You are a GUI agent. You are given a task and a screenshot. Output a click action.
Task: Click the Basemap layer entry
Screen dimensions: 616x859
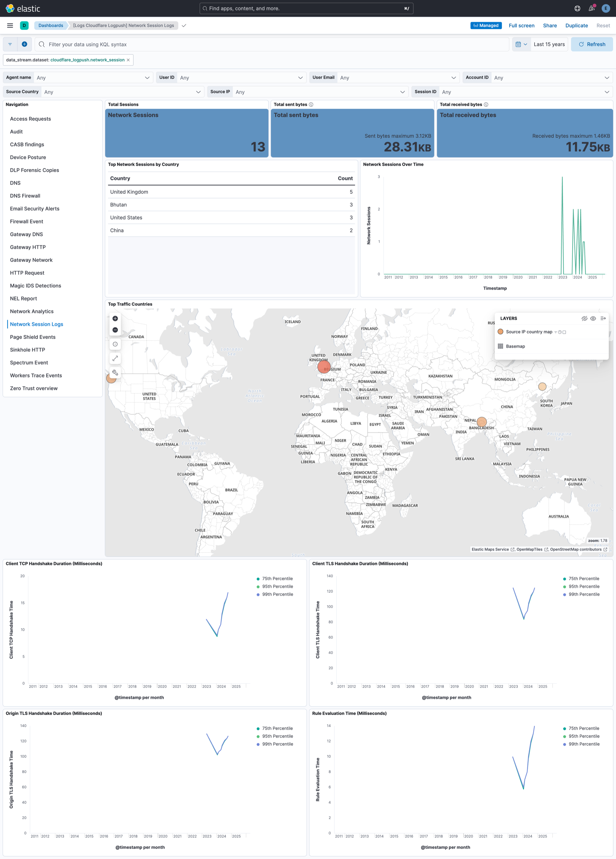pyautogui.click(x=515, y=346)
